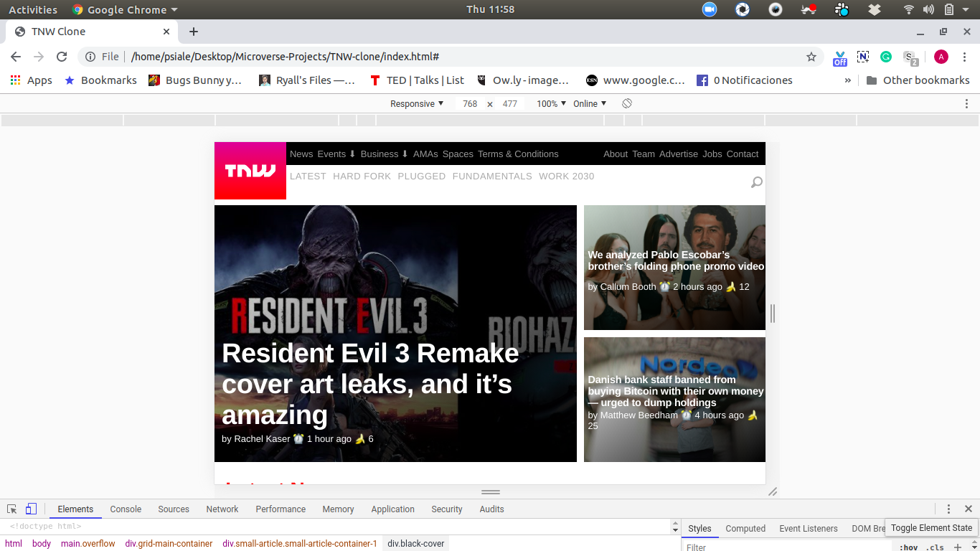Screen dimensions: 980x551
Task: Open the Pablo Escobar folding phone article
Action: click(676, 260)
